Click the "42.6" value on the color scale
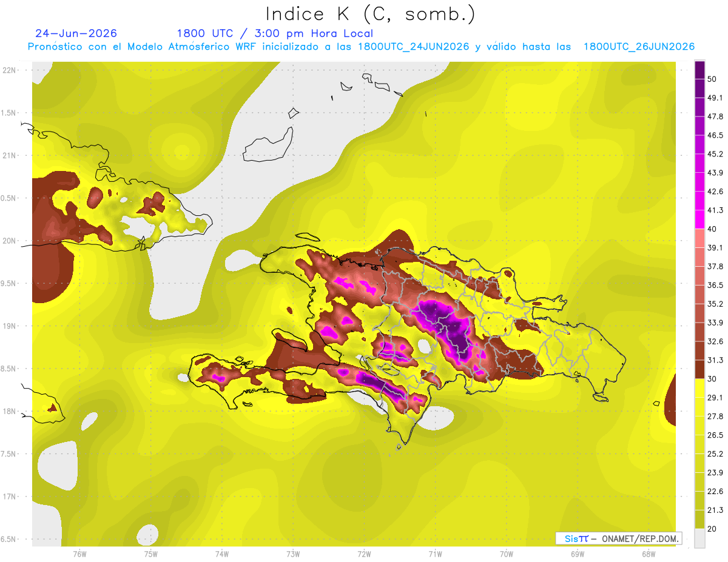This screenshot has height=562, width=728. point(715,192)
